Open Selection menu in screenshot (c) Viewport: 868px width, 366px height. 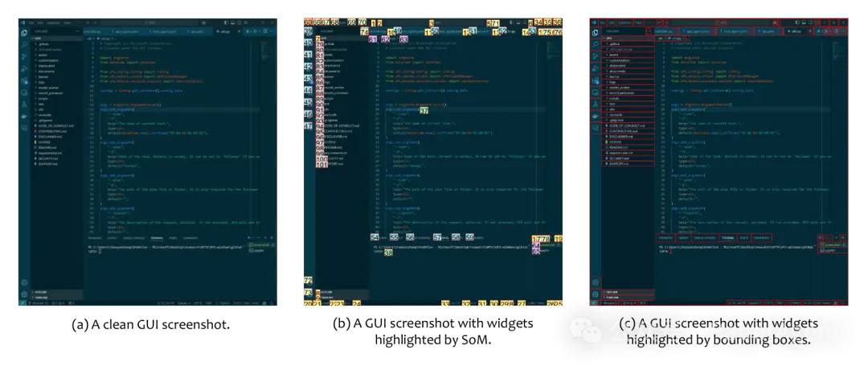click(x=624, y=23)
